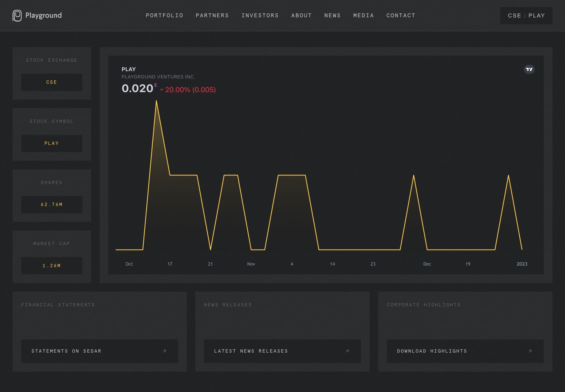
Task: Click the arrow icon next to DOWNLOAD HIGHLIGHTS
Action: click(530, 351)
